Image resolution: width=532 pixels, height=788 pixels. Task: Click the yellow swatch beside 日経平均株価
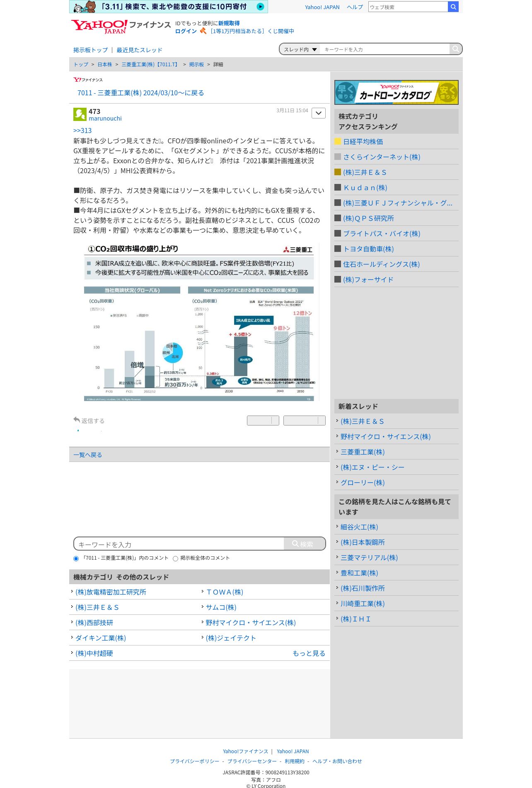click(338, 141)
